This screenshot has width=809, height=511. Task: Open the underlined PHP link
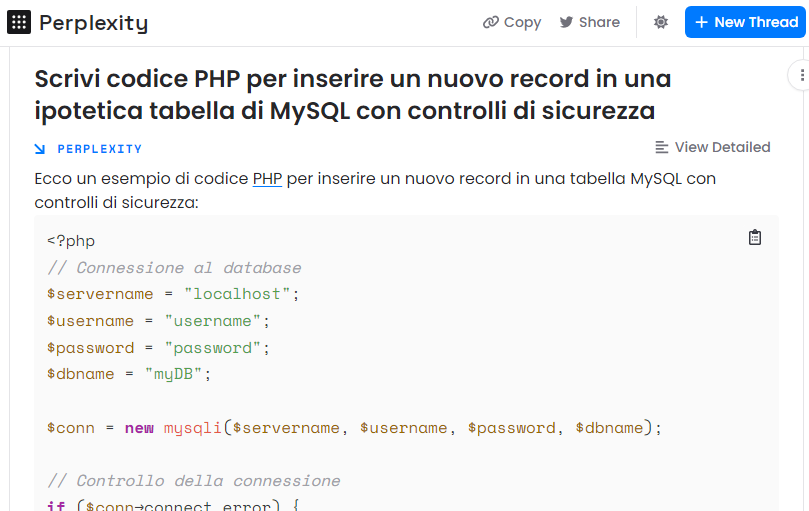267,179
